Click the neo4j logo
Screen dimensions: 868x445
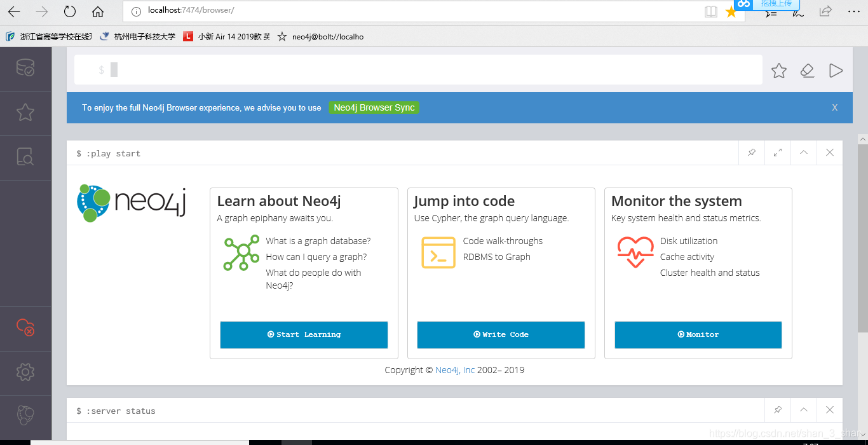coord(132,202)
